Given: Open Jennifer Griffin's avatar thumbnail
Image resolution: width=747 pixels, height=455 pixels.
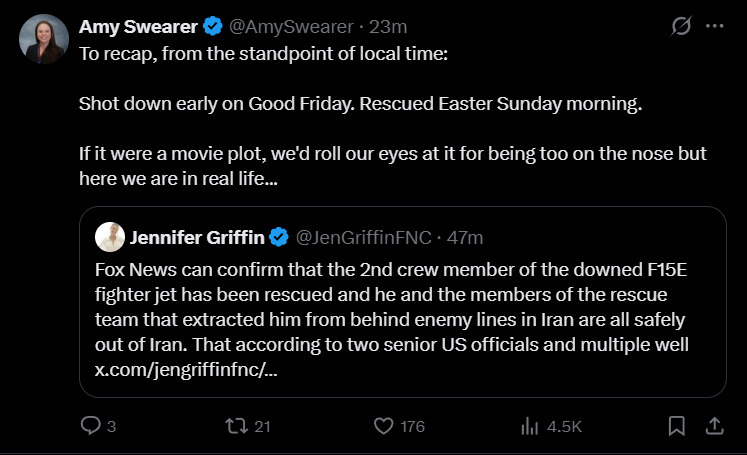Looking at the screenshot, I should coord(110,237).
